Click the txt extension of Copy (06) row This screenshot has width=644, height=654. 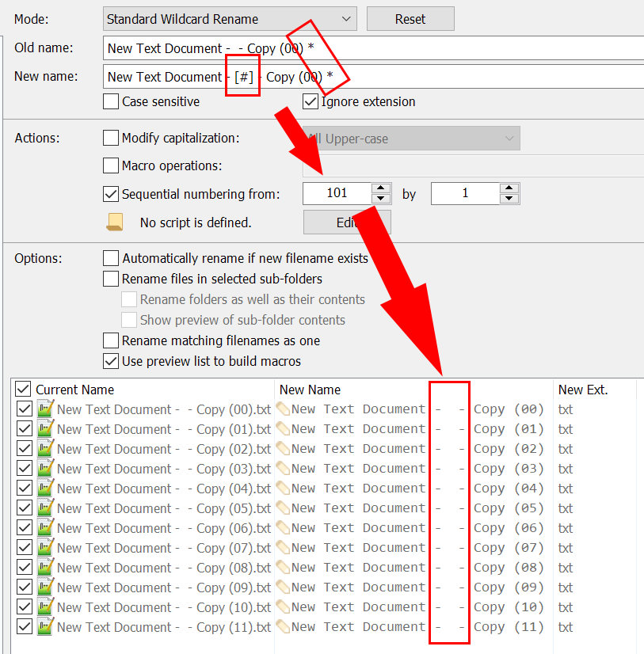coord(566,528)
